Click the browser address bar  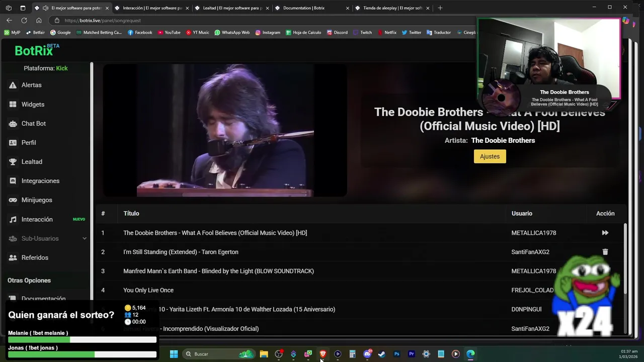click(262, 21)
